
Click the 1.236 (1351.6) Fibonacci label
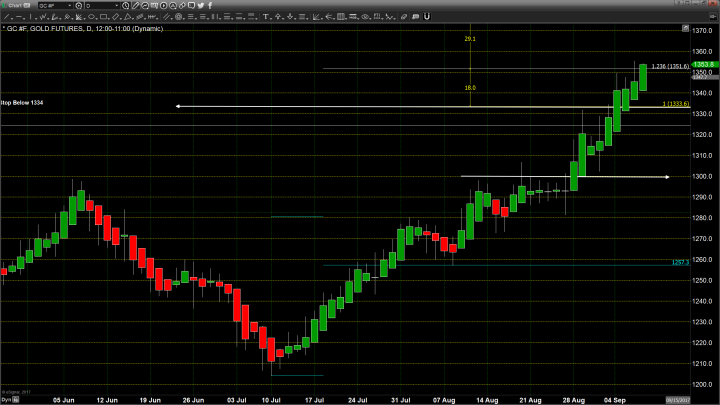pos(670,67)
